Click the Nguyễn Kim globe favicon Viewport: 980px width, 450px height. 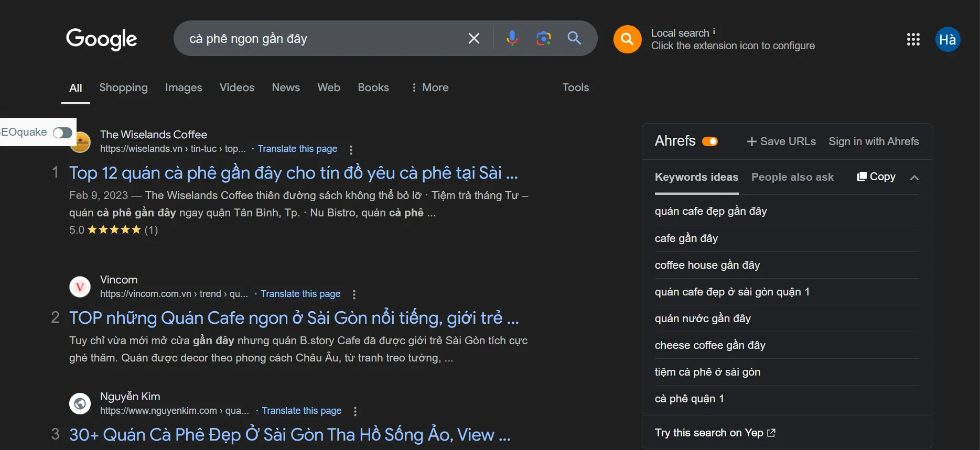80,403
